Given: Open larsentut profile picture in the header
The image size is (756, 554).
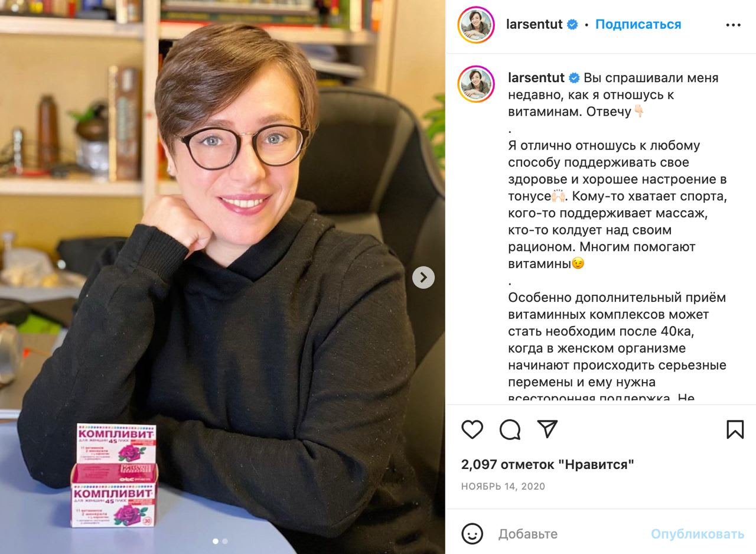Looking at the screenshot, I should tap(476, 25).
